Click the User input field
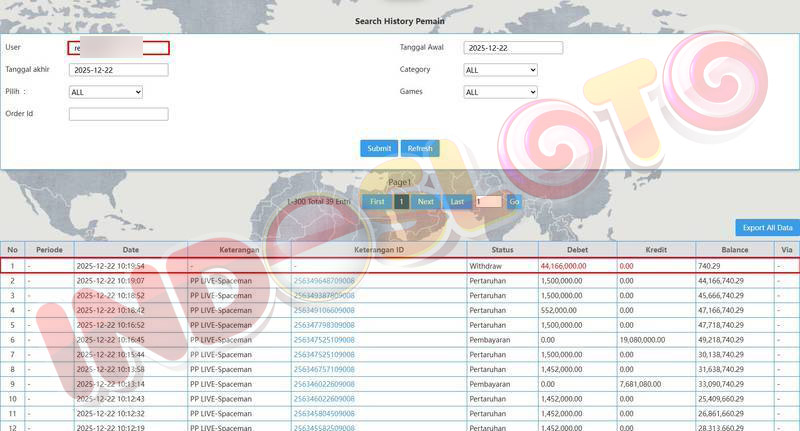The image size is (800, 431). point(118,48)
